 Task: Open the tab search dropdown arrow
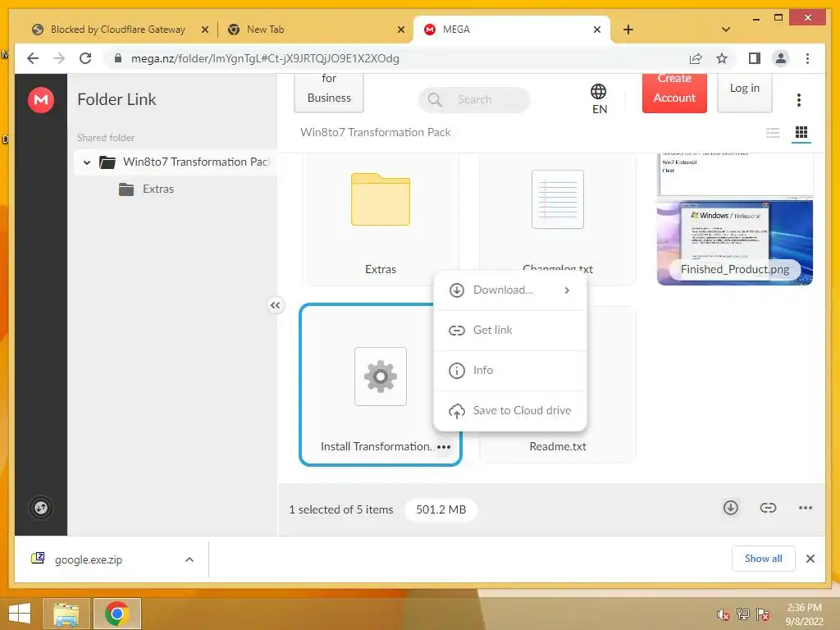pos(725,30)
